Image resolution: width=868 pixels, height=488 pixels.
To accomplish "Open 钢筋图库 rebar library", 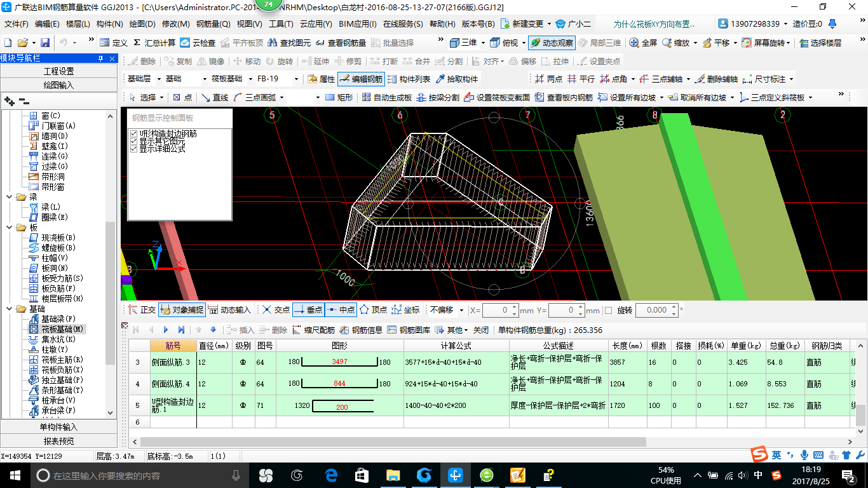I will coord(409,330).
